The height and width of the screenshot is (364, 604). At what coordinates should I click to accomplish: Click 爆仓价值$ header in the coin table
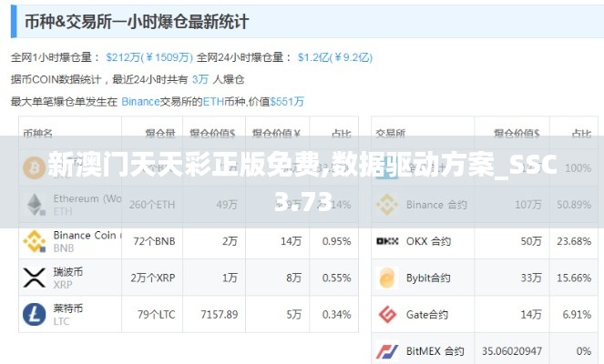212,134
